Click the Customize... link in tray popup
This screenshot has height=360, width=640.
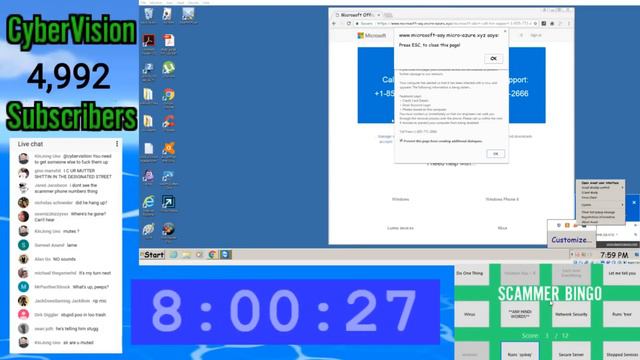pos(571,240)
